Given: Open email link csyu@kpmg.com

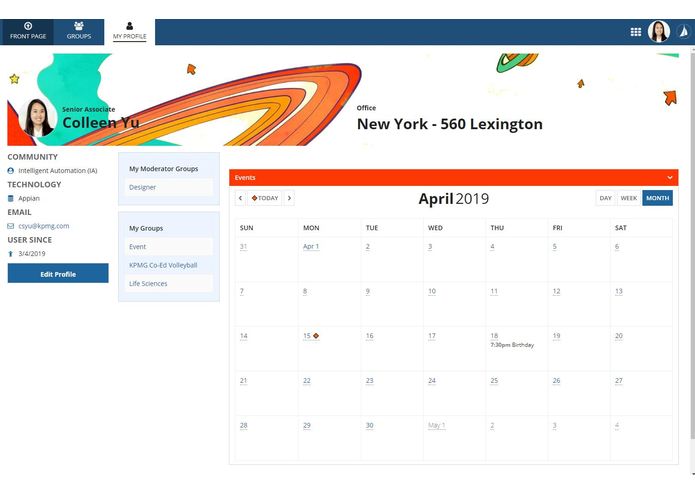Looking at the screenshot, I should pyautogui.click(x=44, y=226).
